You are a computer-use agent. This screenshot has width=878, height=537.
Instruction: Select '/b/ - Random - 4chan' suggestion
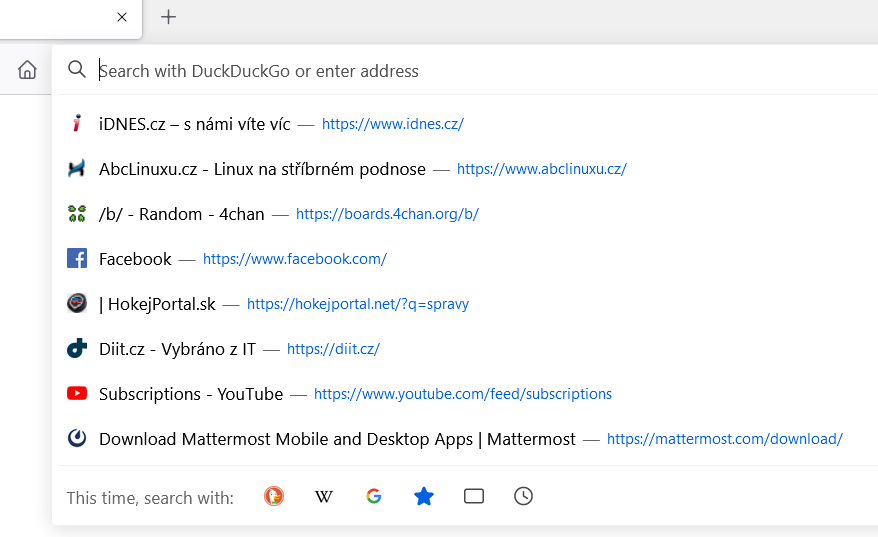(181, 214)
